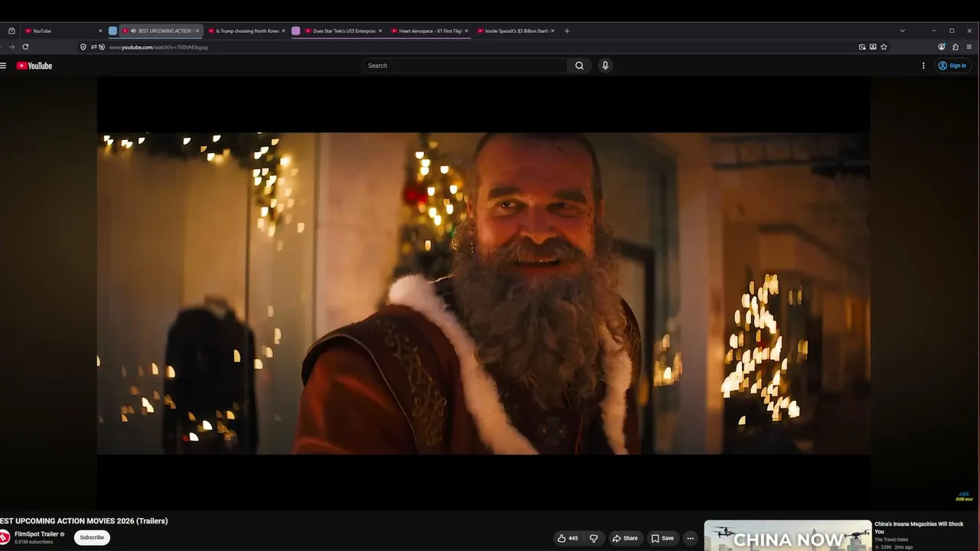The height and width of the screenshot is (551, 980).
Task: Click the install/save page icon beside the star
Action: point(873,47)
